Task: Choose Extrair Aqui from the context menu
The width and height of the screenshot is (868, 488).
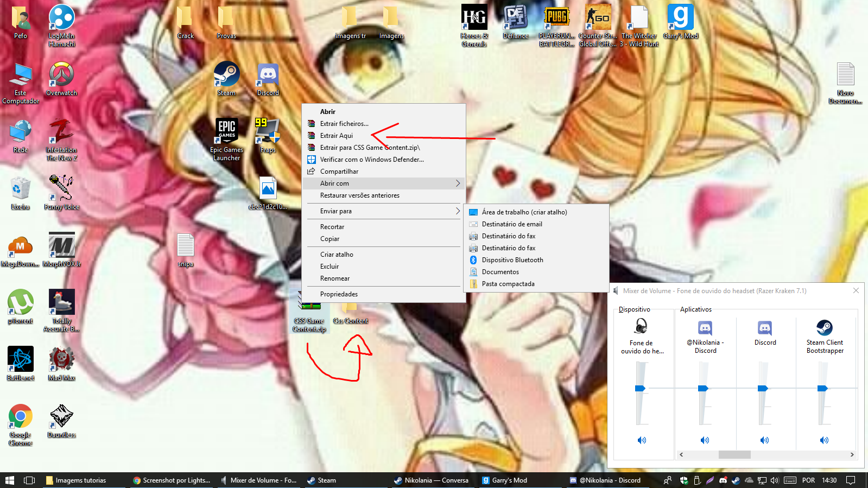Action: pos(383,136)
